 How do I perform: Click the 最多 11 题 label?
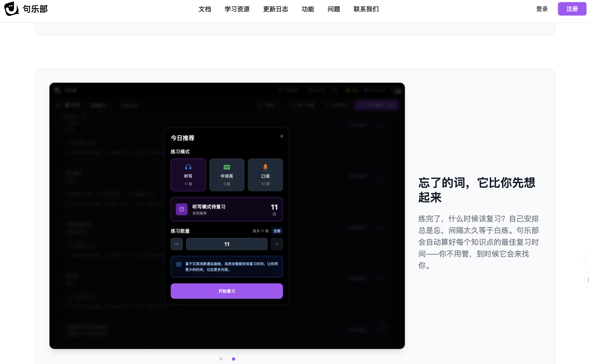(x=261, y=231)
